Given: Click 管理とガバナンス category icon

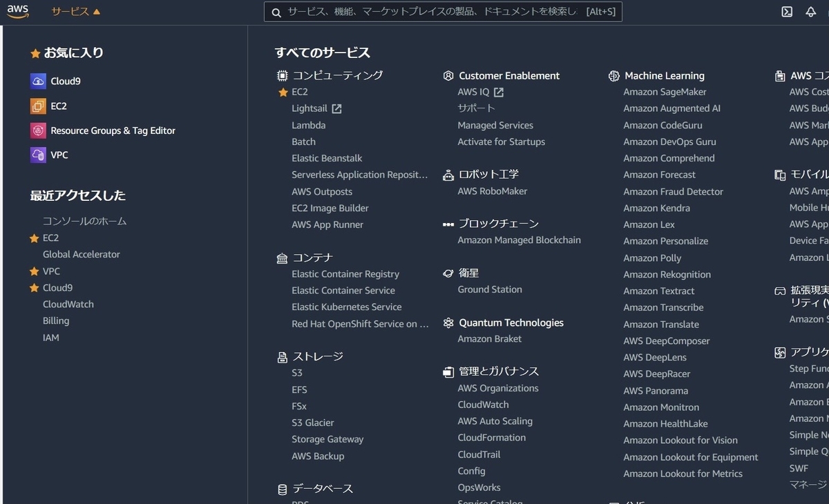Looking at the screenshot, I should pyautogui.click(x=448, y=372).
